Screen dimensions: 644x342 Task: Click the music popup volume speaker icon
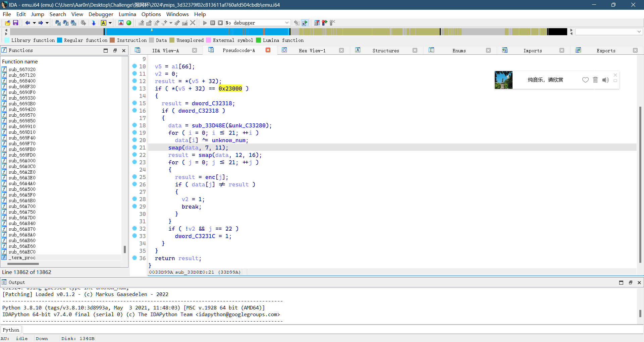tap(605, 80)
